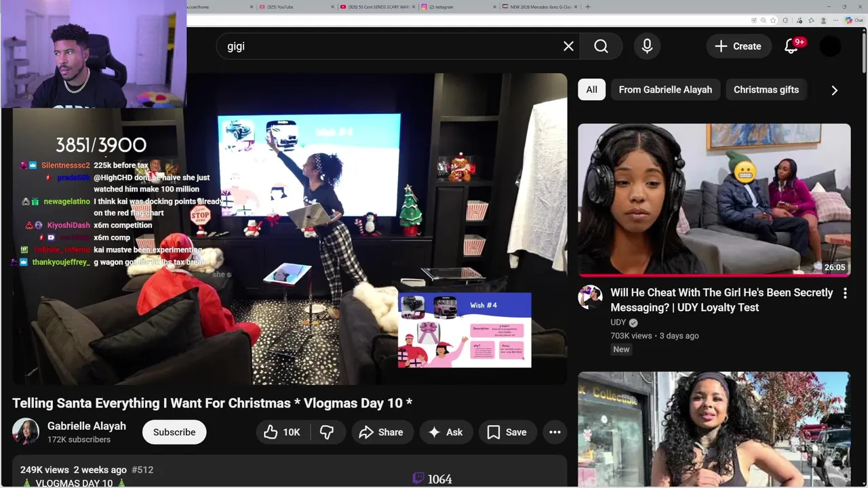Click VLOGMAS DAY 10 description text
868x488 pixels.
(74, 483)
